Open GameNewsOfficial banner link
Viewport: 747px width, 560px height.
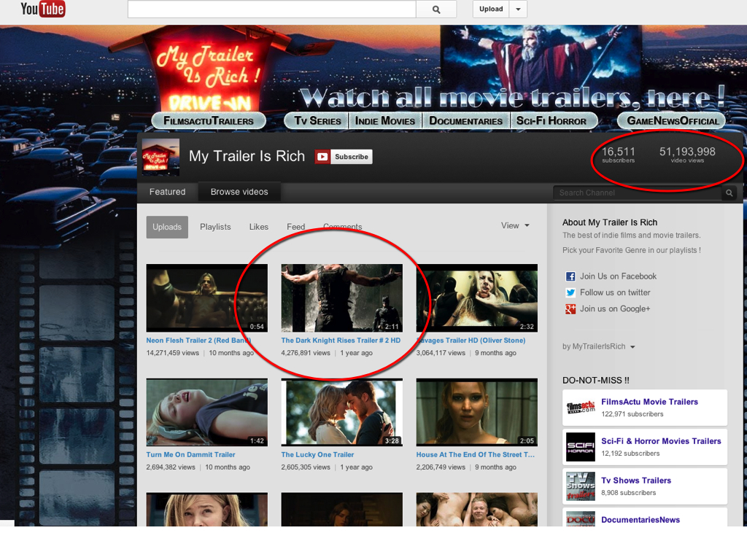pos(672,121)
